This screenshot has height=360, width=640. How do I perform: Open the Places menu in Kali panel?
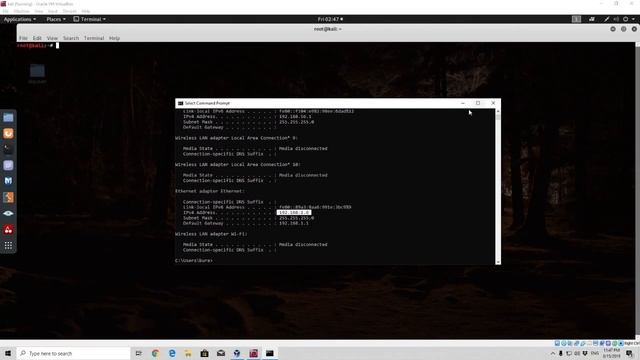(56, 19)
